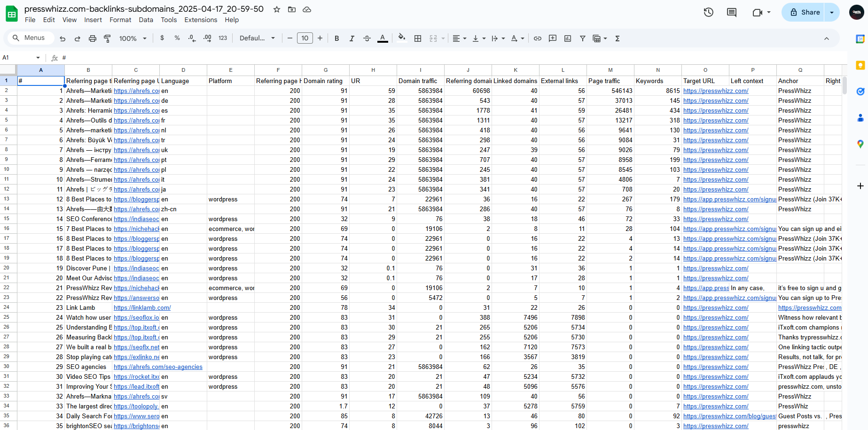Expand the zoom 100% dropdown
The image size is (868, 430).
click(133, 38)
